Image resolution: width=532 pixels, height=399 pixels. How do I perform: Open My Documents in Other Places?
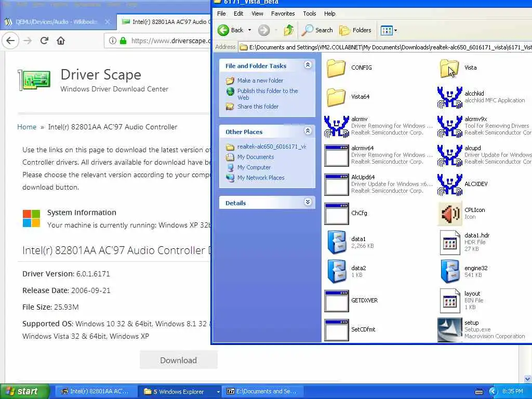256,157
